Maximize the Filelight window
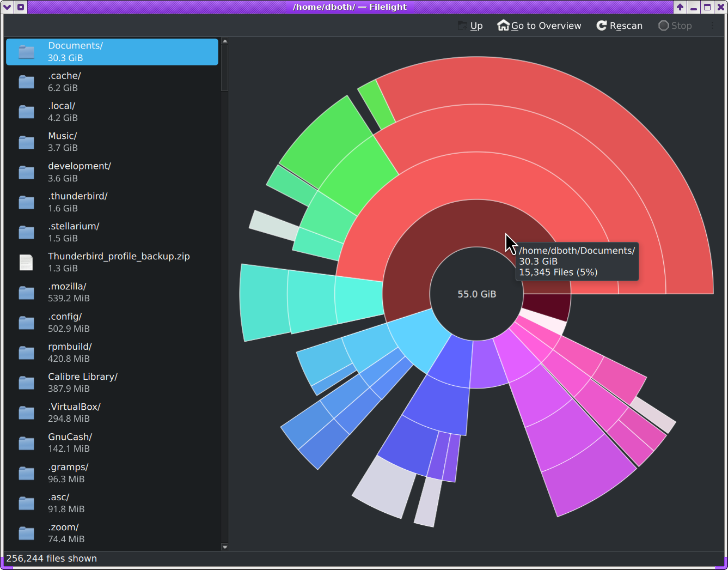This screenshot has height=570, width=728. tap(707, 7)
